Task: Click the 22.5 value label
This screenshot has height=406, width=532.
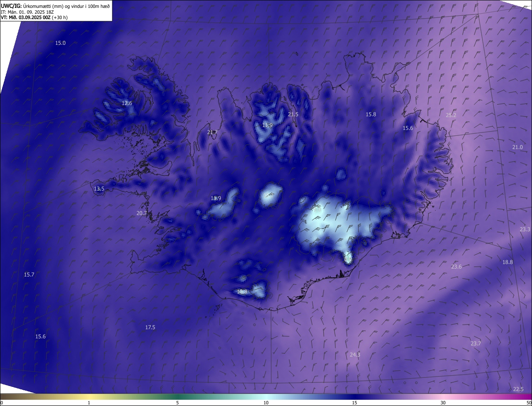Action: pos(518,389)
